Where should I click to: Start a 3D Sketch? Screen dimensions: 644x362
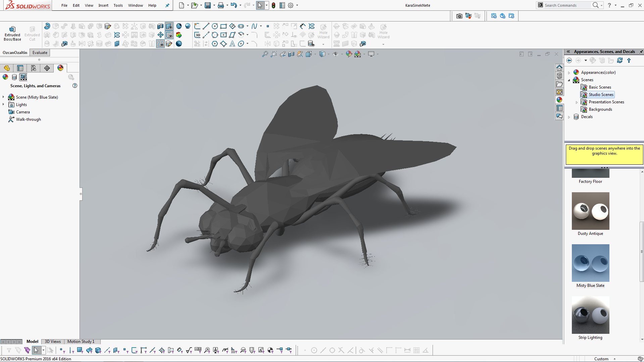pos(197,35)
